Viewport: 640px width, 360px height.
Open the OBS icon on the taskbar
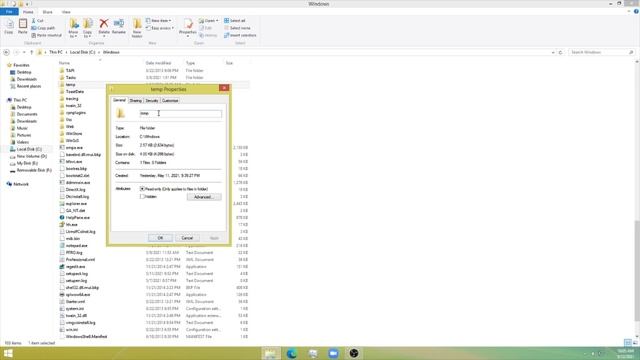pos(354,353)
